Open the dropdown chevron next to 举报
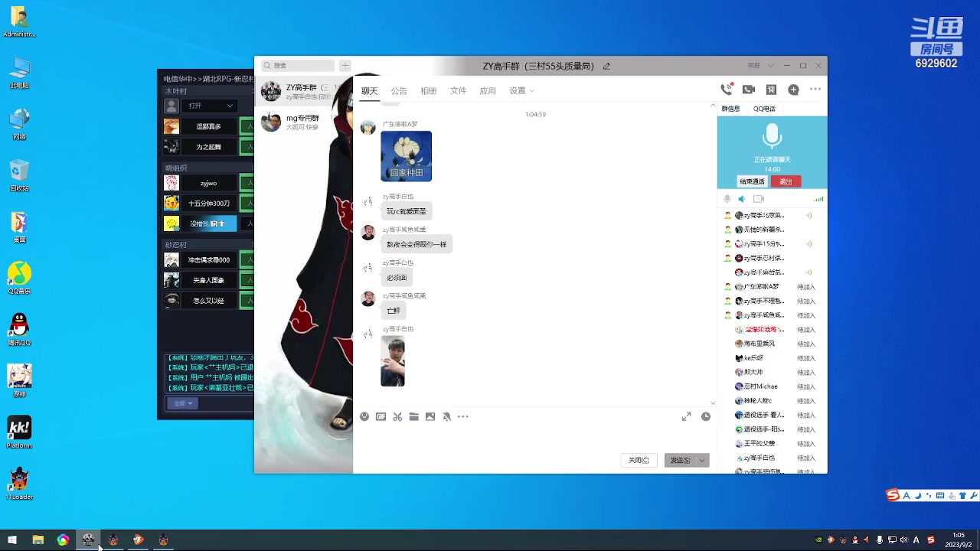Viewport: 980px width, 551px height. pyautogui.click(x=771, y=66)
